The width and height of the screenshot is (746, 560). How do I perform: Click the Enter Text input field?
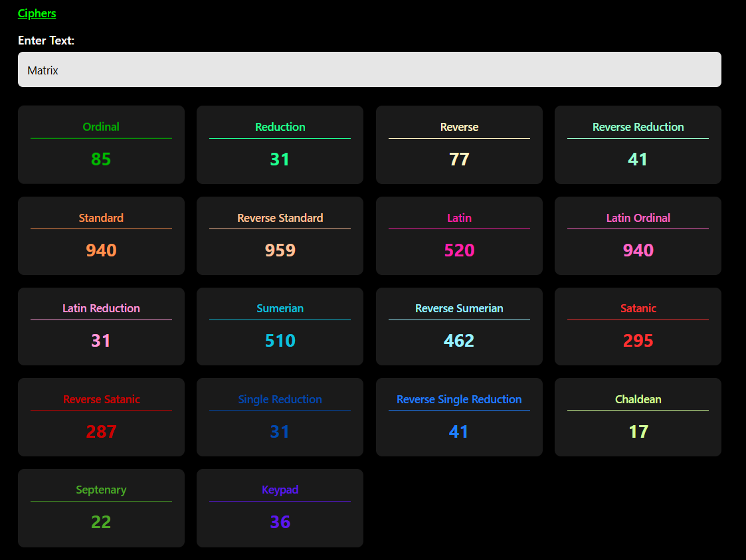[x=369, y=70]
